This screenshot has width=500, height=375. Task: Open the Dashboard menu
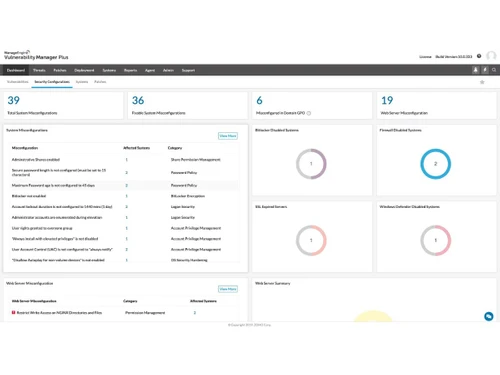click(x=16, y=70)
